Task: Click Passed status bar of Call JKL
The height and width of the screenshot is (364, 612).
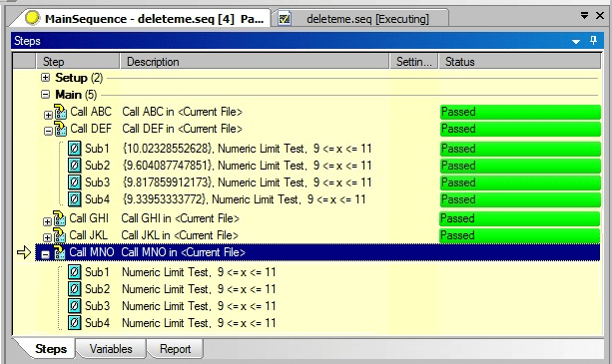Action: pyautogui.click(x=519, y=235)
